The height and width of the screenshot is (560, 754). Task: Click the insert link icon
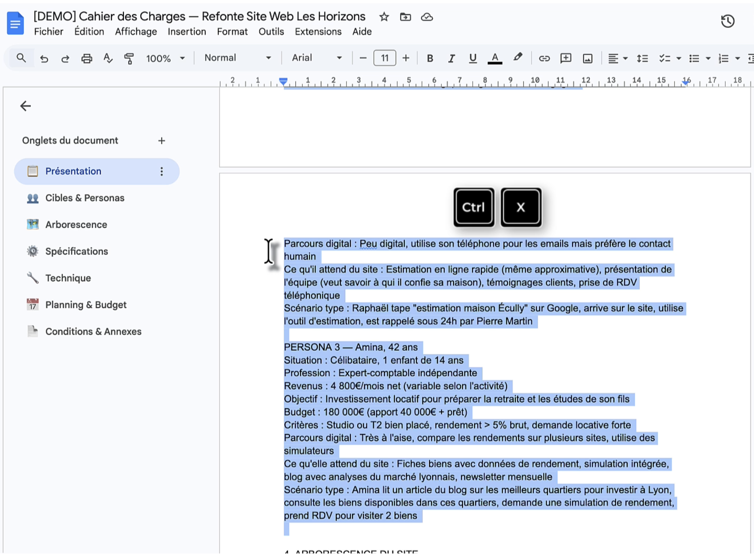544,58
